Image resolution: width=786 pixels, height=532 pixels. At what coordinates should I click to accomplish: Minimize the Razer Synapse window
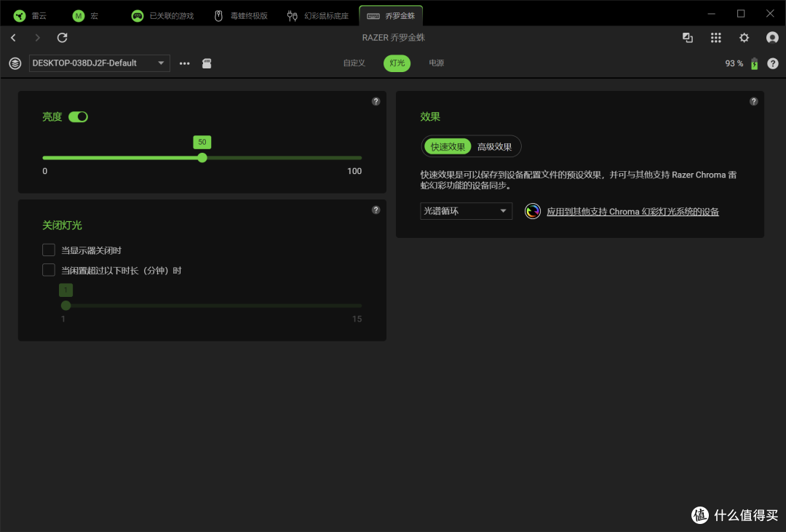click(711, 14)
